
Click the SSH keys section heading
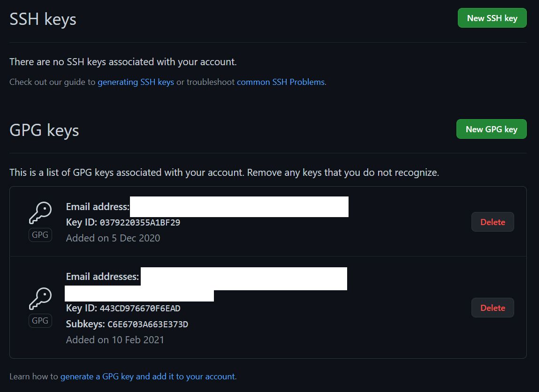pyautogui.click(x=43, y=19)
